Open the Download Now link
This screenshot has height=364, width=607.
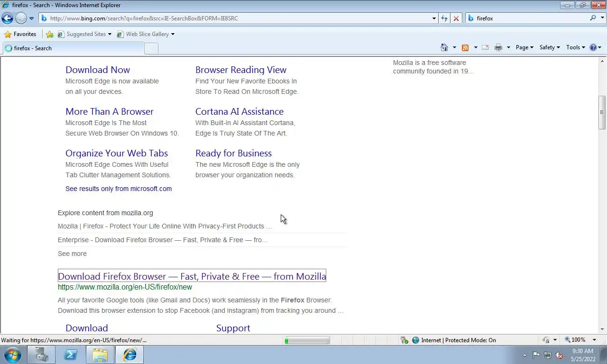click(98, 70)
